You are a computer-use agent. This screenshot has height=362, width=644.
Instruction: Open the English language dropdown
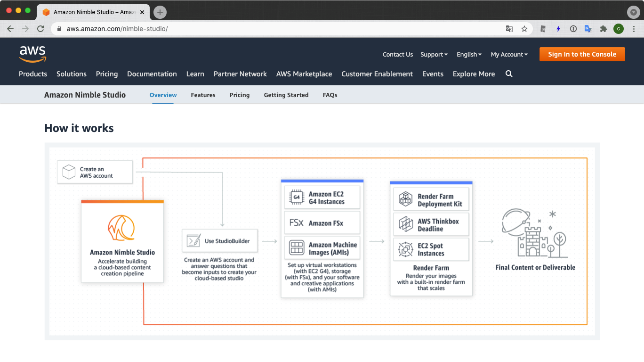pos(469,54)
